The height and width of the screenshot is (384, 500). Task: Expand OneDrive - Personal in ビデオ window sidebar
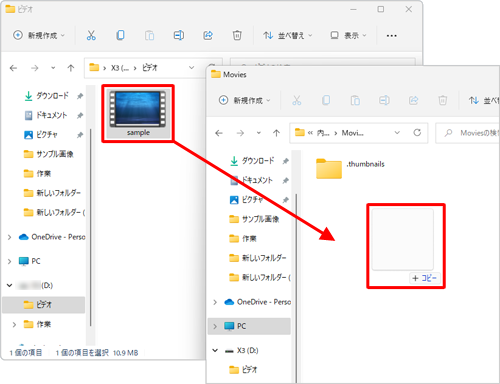9,237
